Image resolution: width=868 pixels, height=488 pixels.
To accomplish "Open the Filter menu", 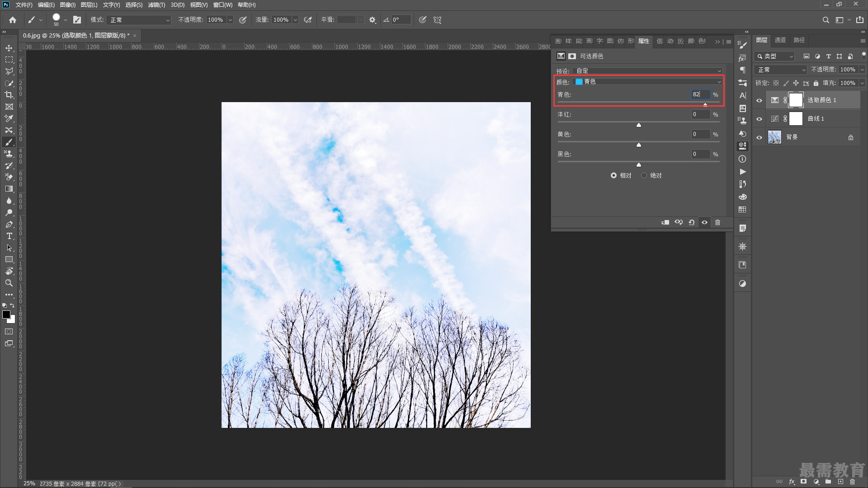I will click(156, 5).
